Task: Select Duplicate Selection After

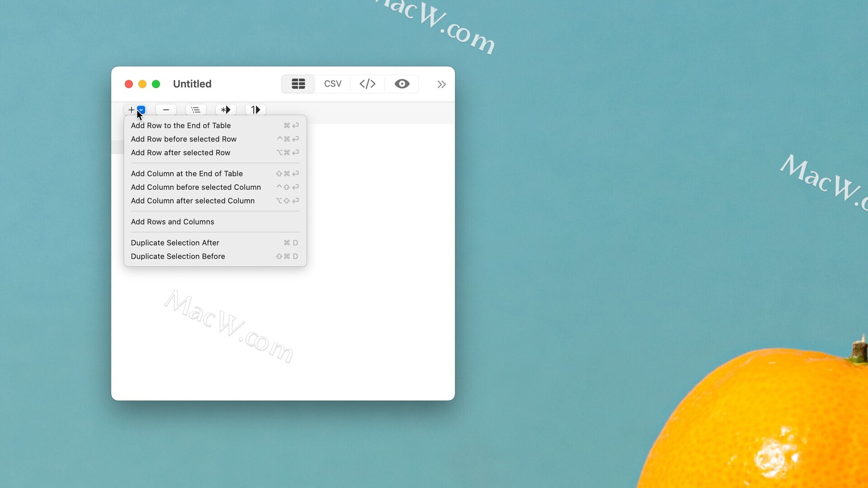Action: click(215, 243)
